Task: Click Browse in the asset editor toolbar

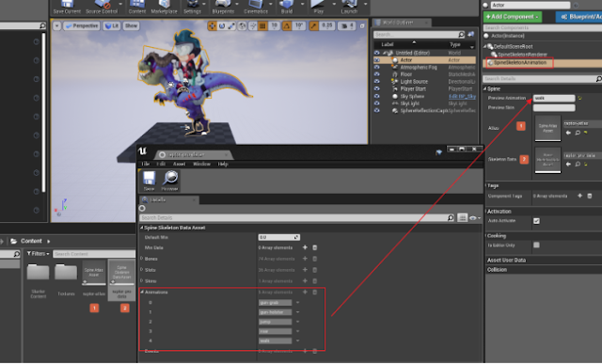Action: coord(169,181)
